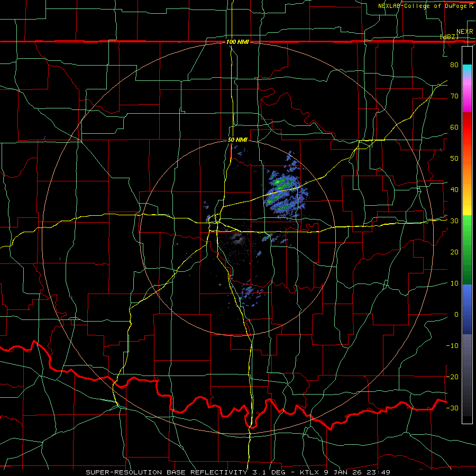476x476 pixels.
Task: Click the 10 value on the dBZ scale
Action: coord(454,283)
